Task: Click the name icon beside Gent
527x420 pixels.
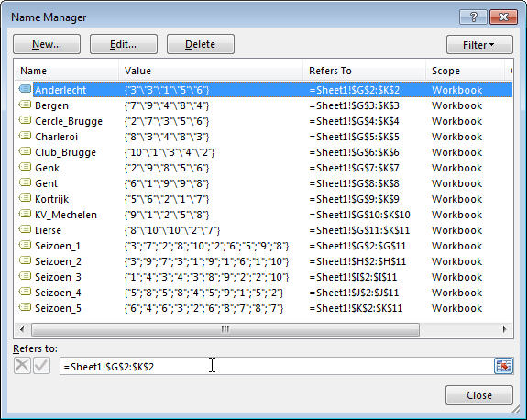Action: coord(26,182)
